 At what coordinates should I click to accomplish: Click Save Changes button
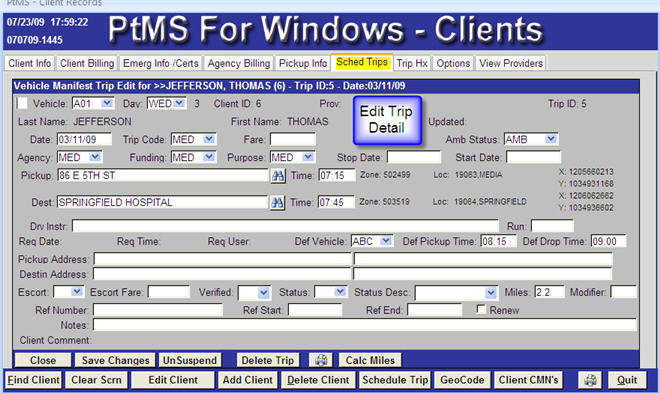click(115, 360)
